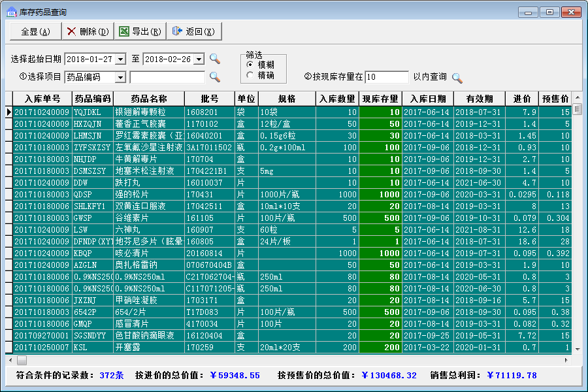Image resolution: width=588 pixels, height=392 pixels.
Task: Select the 跌打丸 drug name cell
Action: [149, 183]
